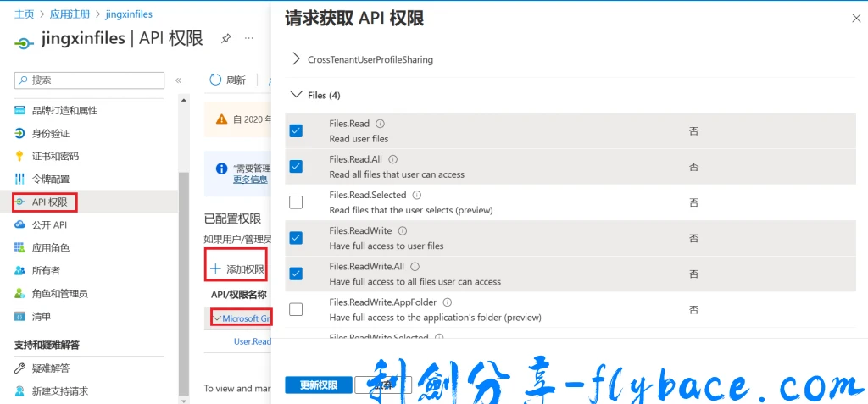Uncheck the Files.Read permission checkbox

pos(296,130)
